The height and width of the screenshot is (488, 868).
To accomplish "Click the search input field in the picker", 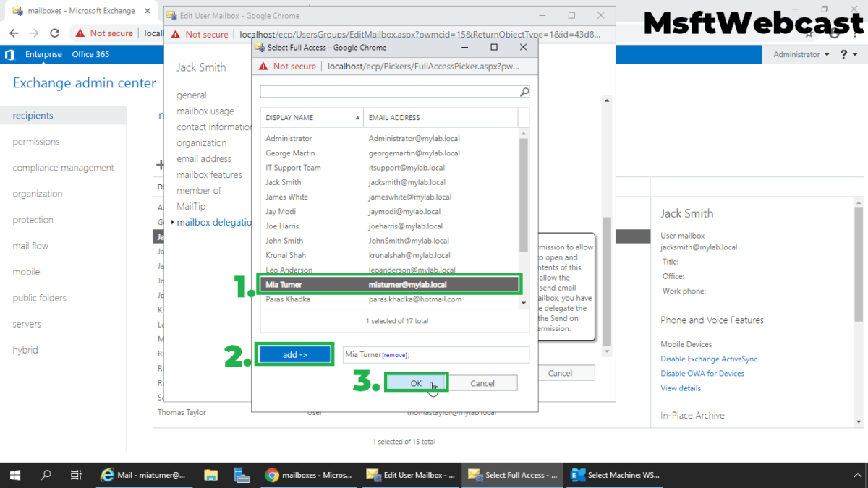I will click(x=391, y=92).
